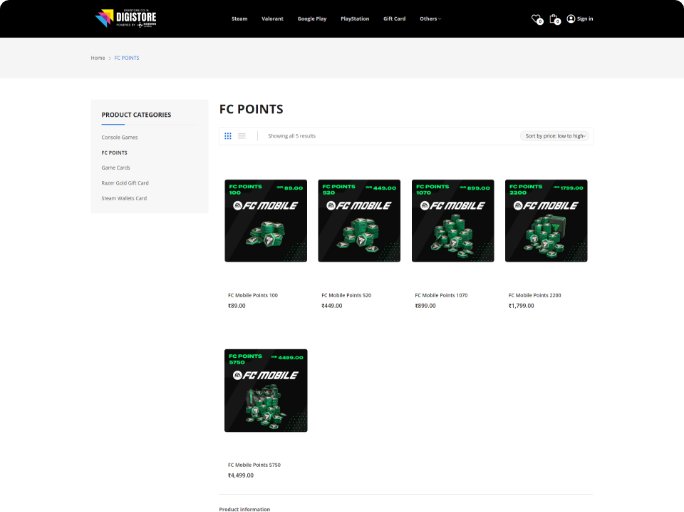Click the ₹4,499.00 price

[240, 475]
